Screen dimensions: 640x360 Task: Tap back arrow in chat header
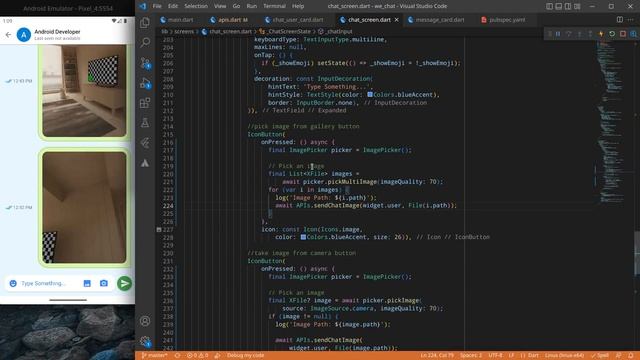point(8,35)
